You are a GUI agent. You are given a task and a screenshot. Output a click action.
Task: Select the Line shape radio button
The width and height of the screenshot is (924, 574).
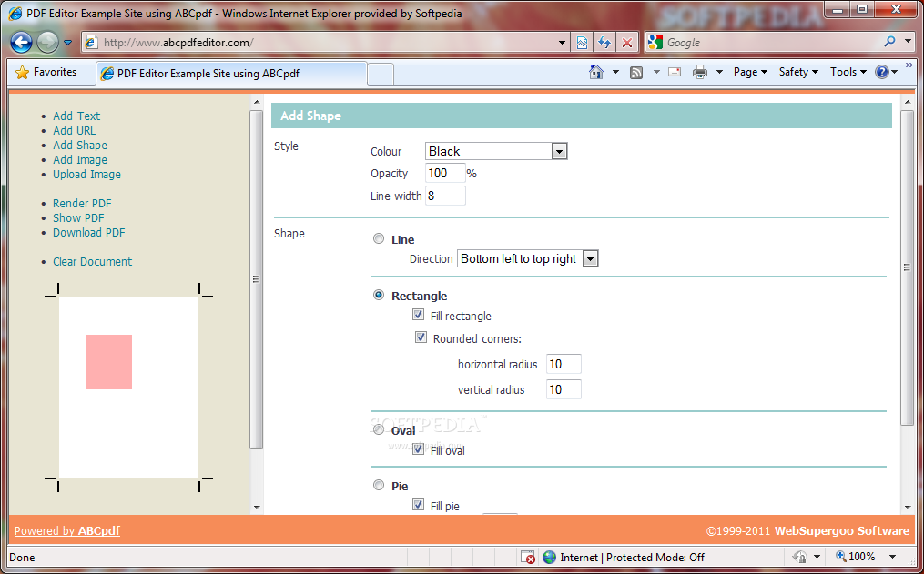tap(379, 238)
